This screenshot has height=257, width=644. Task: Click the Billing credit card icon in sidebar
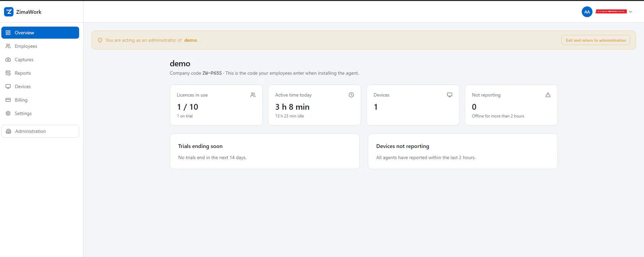click(x=8, y=100)
